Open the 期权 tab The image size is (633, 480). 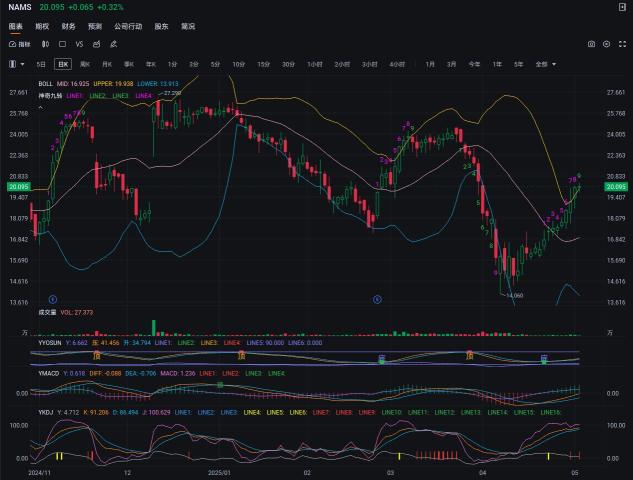[x=42, y=27]
